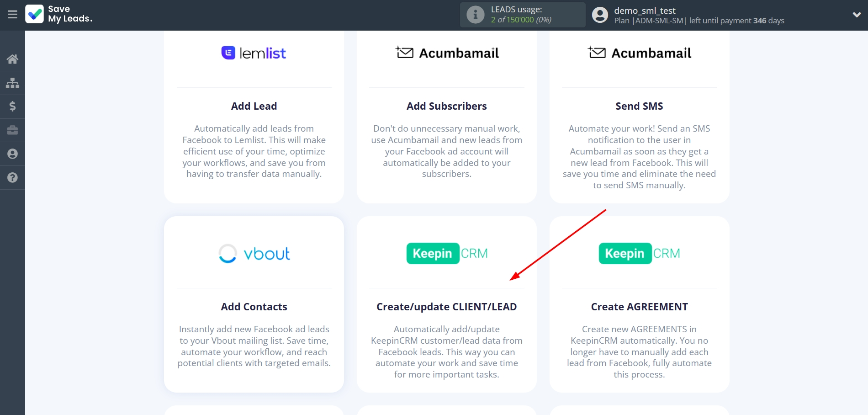868x415 pixels.
Task: Choose Acumbamail Send SMS option
Action: click(x=639, y=106)
